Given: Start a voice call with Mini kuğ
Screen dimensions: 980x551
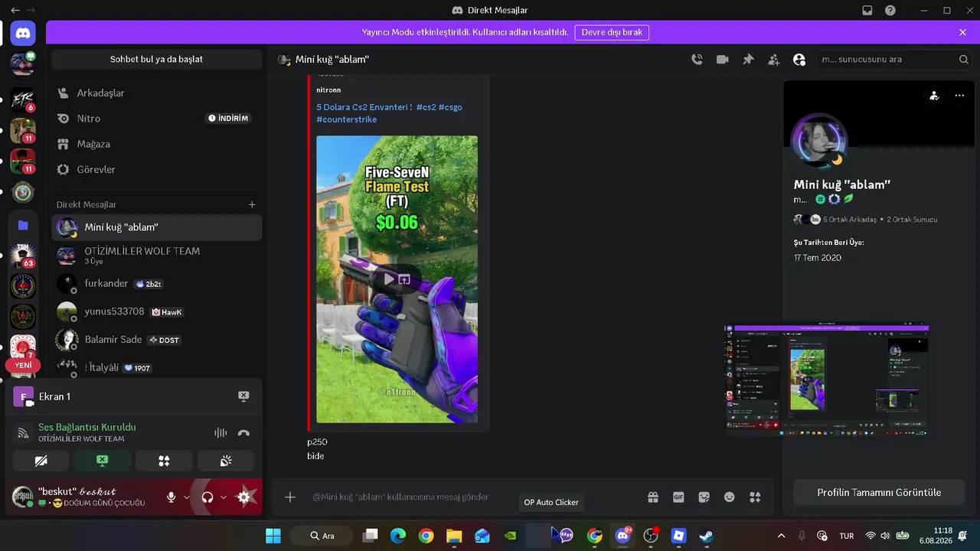Looking at the screenshot, I should click(697, 60).
